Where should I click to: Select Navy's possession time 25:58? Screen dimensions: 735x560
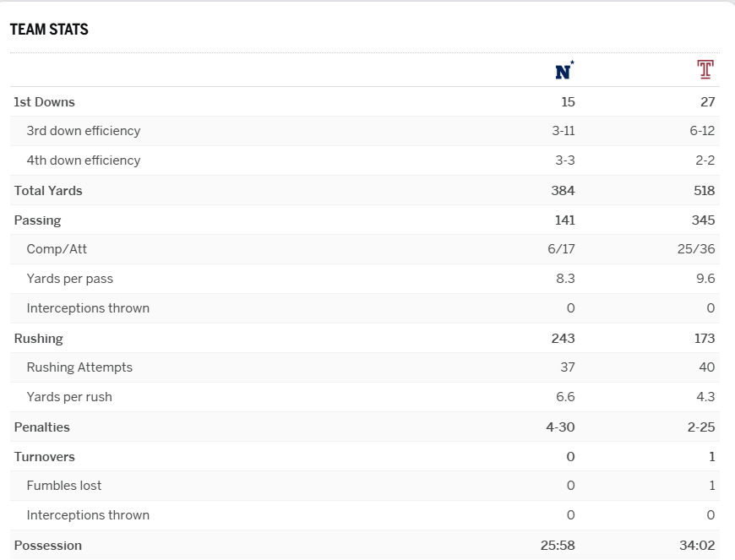tap(558, 546)
